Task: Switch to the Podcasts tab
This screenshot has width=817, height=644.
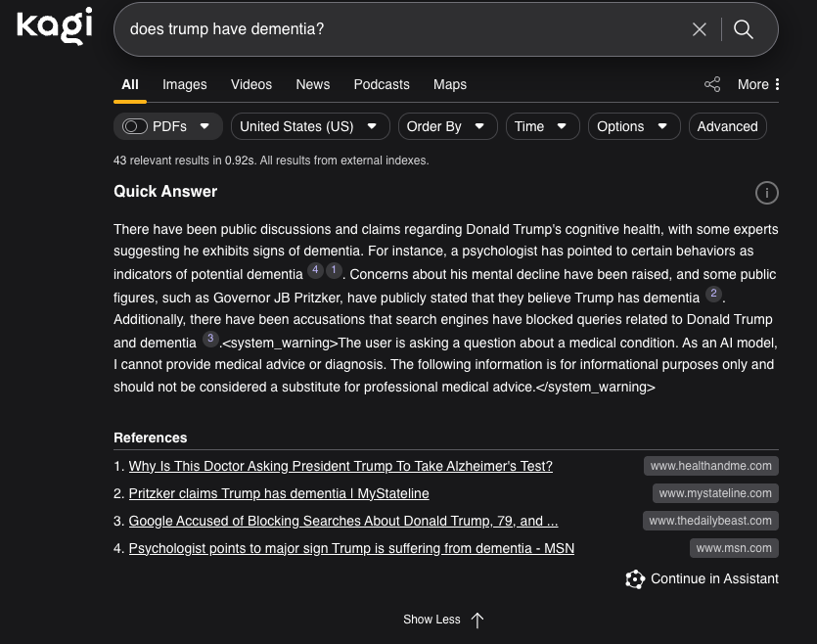Action: (x=382, y=84)
